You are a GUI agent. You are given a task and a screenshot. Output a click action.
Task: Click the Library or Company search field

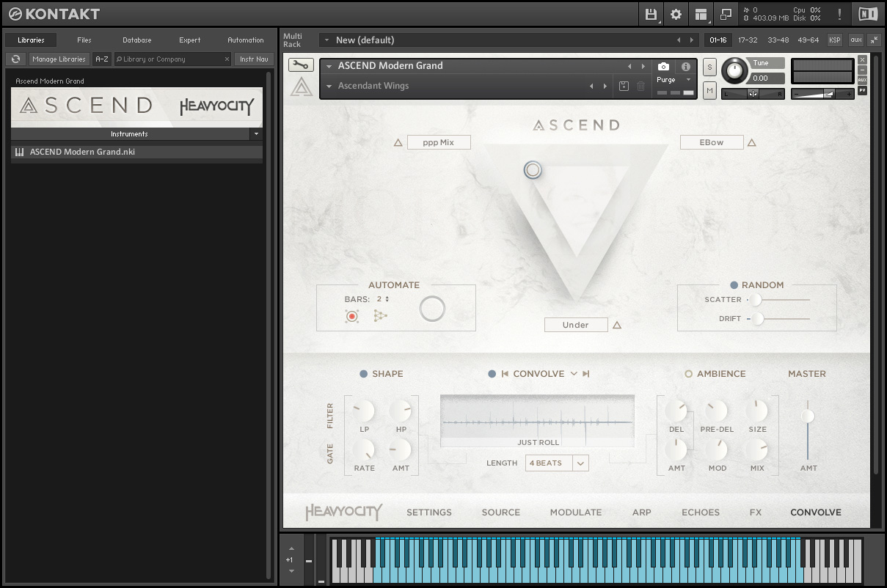171,59
